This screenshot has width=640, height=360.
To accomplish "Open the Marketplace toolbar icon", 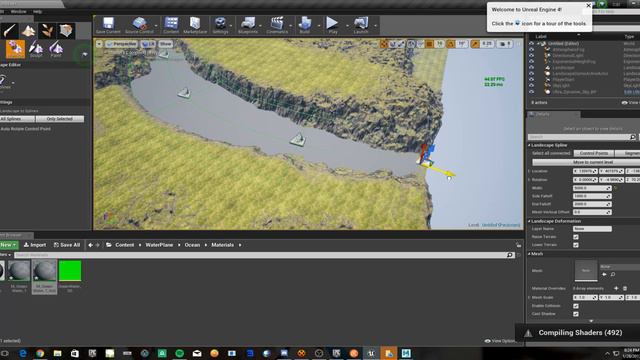I will tap(195, 25).
